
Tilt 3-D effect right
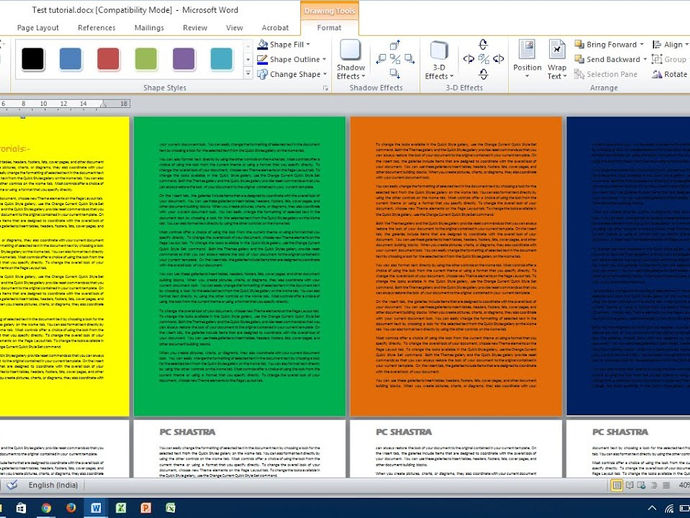[498, 59]
